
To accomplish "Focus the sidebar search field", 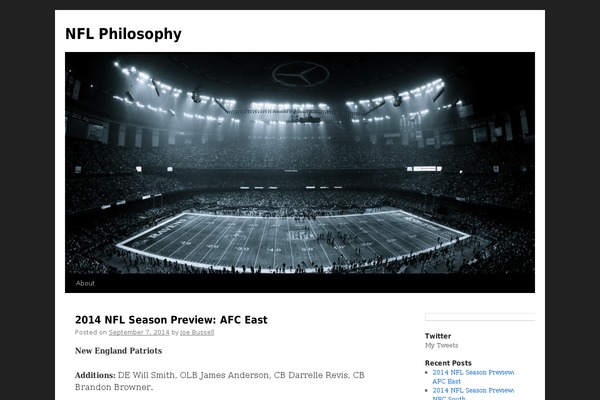I will coord(480,317).
